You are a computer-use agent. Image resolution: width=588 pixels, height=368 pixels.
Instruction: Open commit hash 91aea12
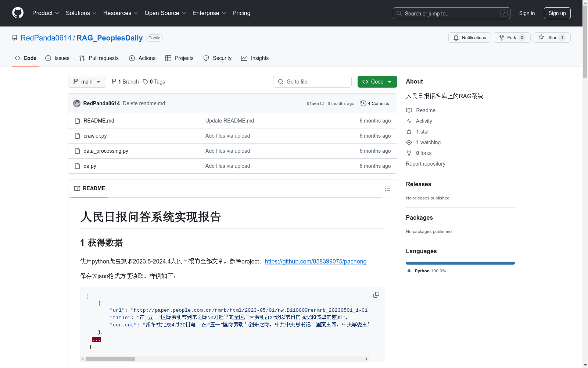pyautogui.click(x=315, y=103)
